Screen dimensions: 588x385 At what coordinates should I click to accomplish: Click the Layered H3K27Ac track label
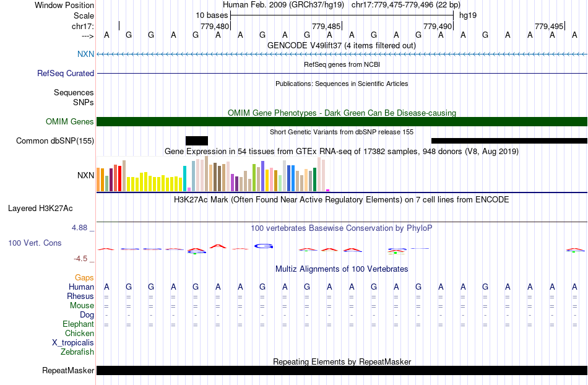pyautogui.click(x=40, y=208)
